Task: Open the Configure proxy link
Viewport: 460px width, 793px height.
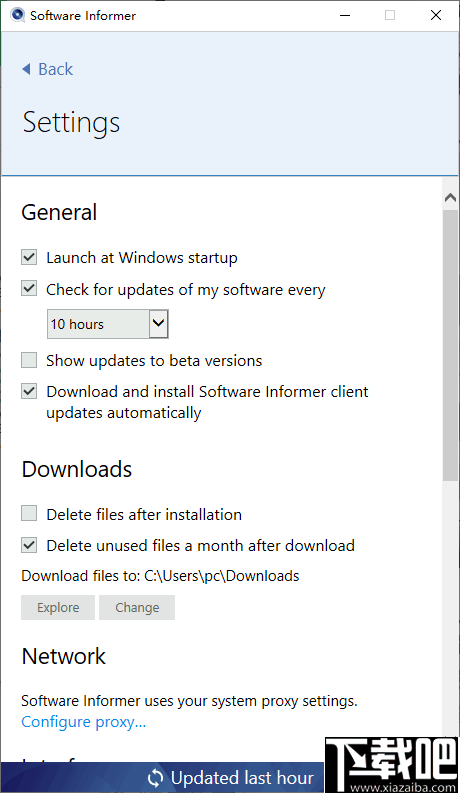Action: point(83,722)
